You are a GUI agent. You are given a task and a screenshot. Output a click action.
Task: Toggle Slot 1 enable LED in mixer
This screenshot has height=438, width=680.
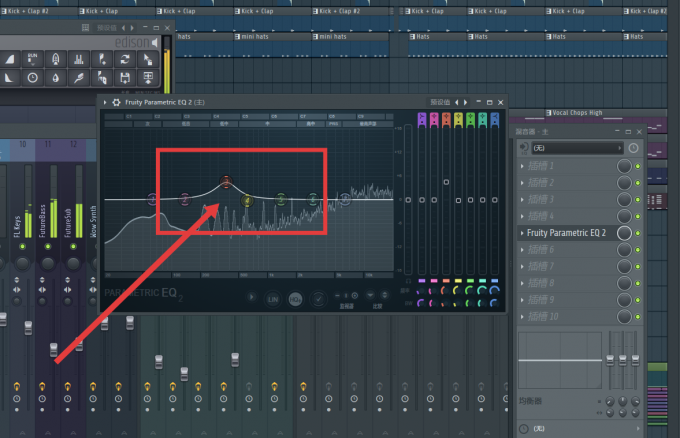638,166
